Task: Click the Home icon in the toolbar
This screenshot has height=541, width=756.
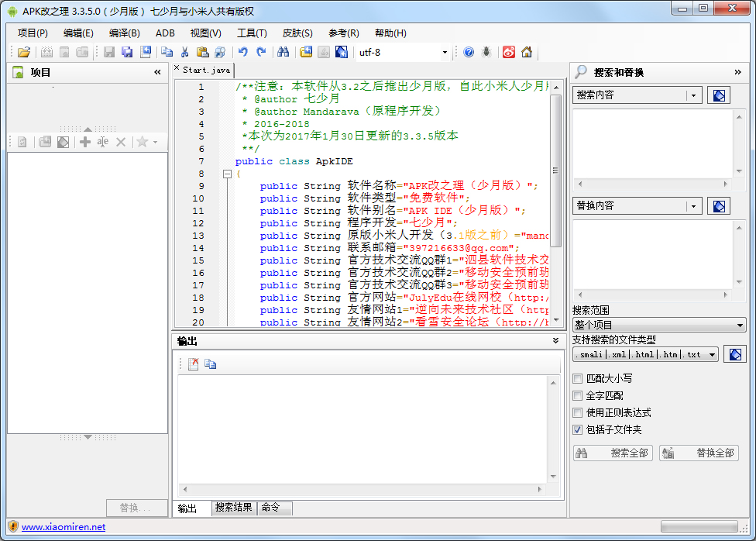Action: (x=527, y=52)
